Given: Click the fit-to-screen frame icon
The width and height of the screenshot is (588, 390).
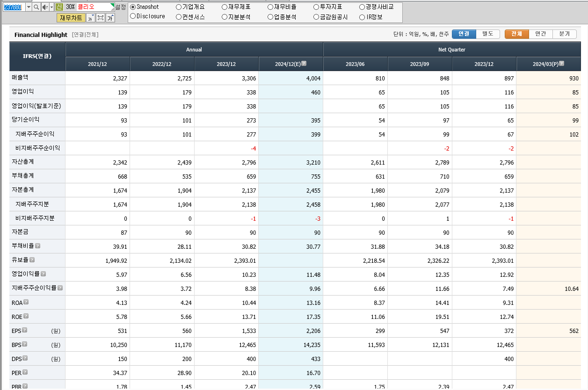Looking at the screenshot, I should point(101,18).
